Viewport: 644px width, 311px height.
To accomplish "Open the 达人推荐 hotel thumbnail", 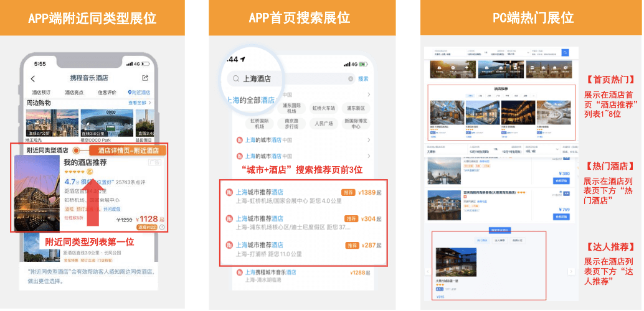I will pos(456,262).
